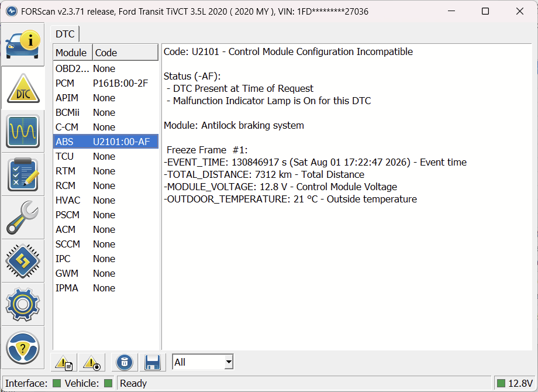Open the tests checklist section
The width and height of the screenshot is (538, 392).
click(23, 175)
